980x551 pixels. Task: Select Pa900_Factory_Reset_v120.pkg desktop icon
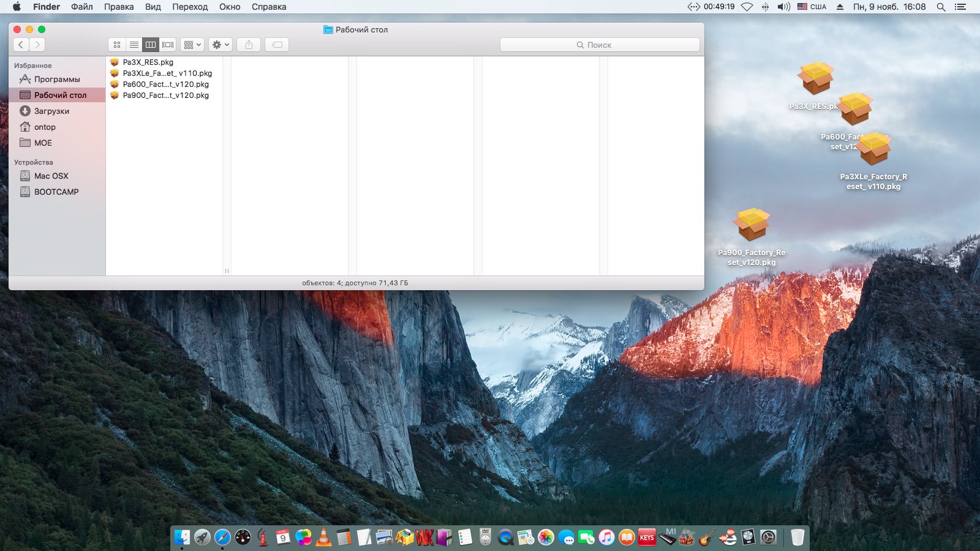pos(752,225)
